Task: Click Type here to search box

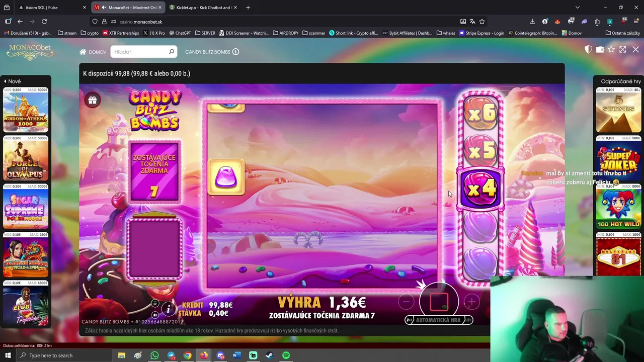Action: [64, 355]
